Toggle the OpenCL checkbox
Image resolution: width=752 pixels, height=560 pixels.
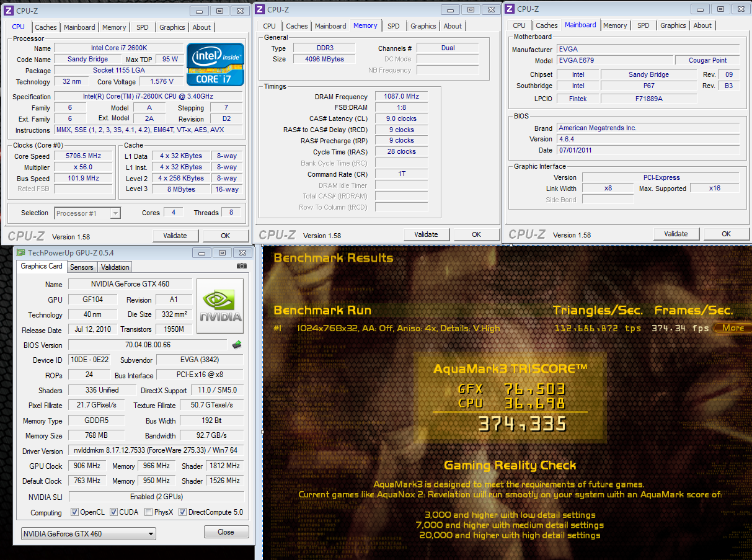[x=74, y=512]
